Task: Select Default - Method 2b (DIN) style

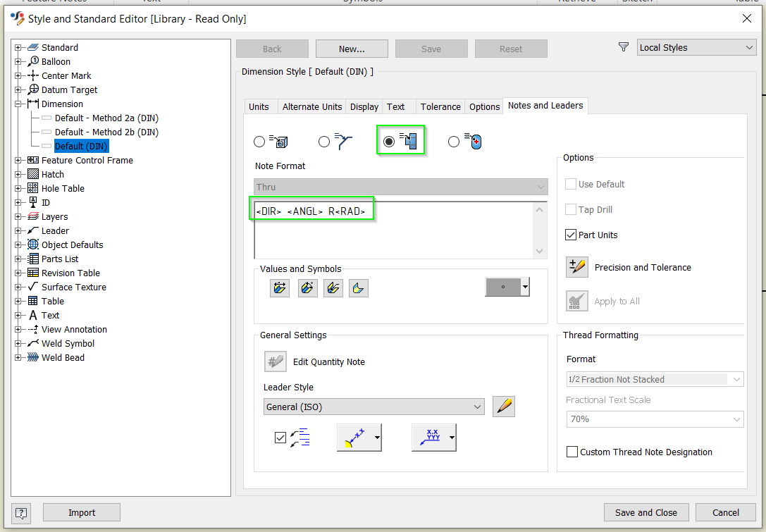Action: [x=106, y=132]
